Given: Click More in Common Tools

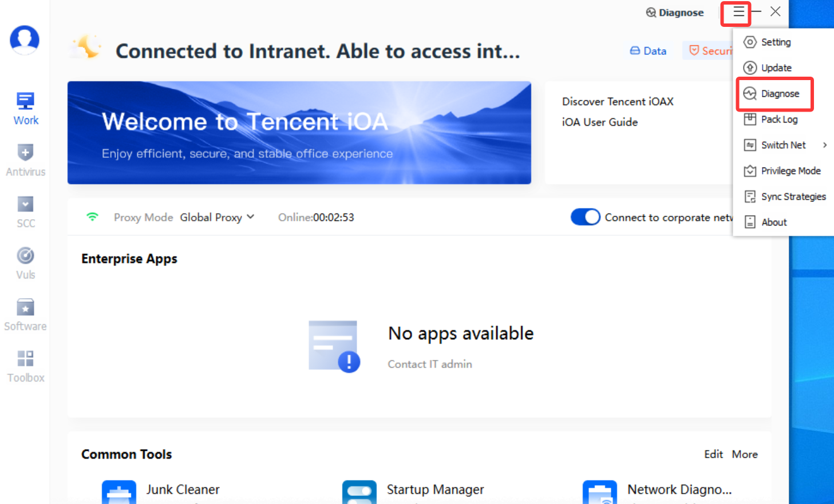Looking at the screenshot, I should tap(745, 454).
